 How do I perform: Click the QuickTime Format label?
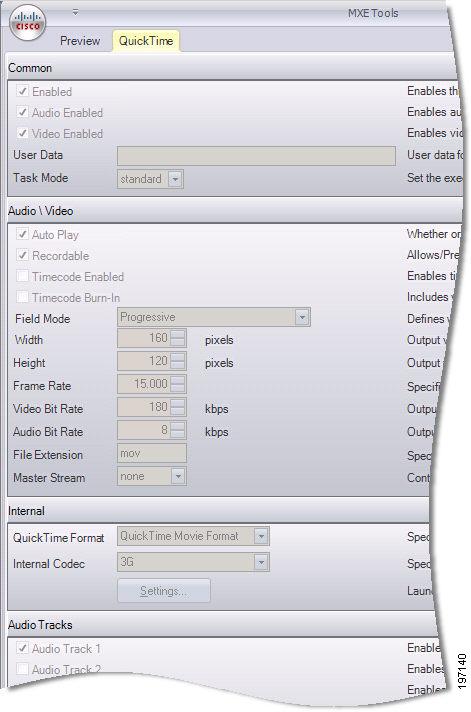click(59, 538)
